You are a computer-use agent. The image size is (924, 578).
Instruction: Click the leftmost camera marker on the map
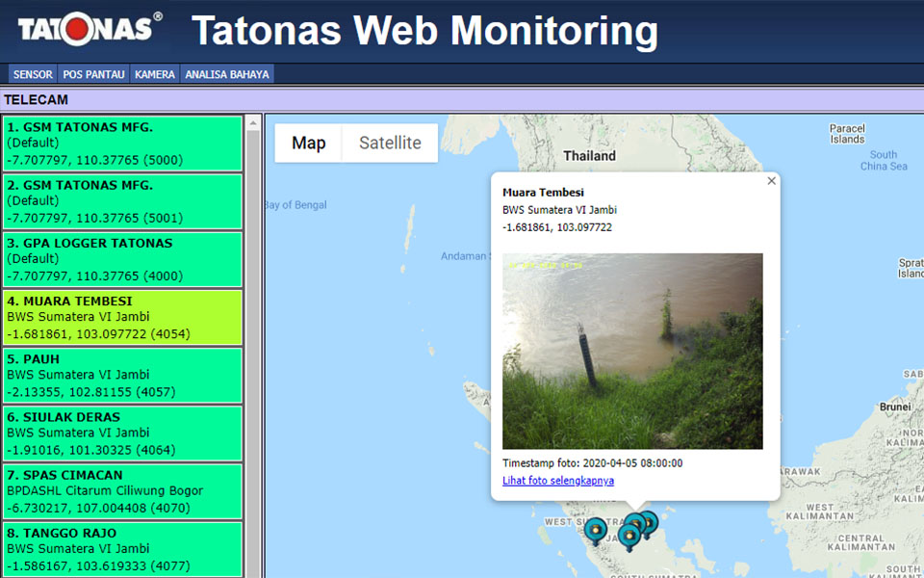click(596, 529)
